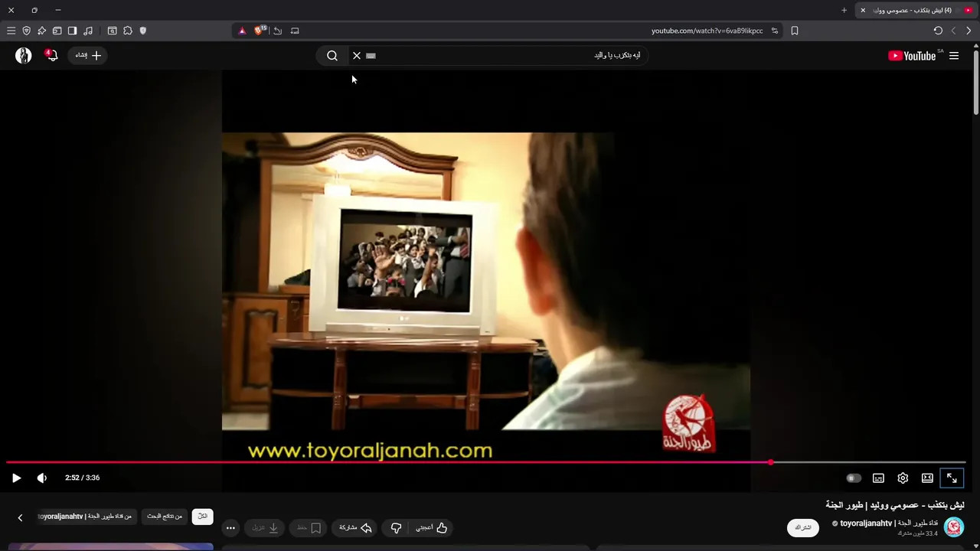The height and width of the screenshot is (551, 980).
Task: Toggle the autoplay switch in player controls
Action: tap(854, 478)
